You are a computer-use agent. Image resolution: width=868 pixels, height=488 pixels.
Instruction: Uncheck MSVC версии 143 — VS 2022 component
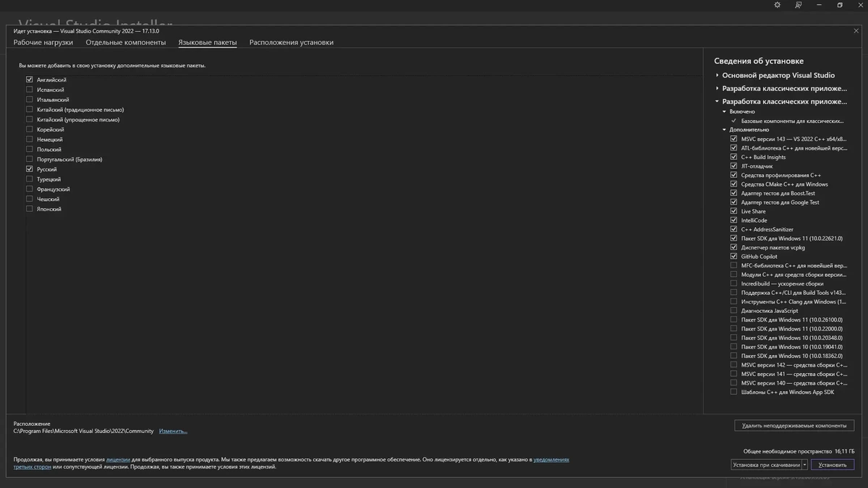pyautogui.click(x=734, y=139)
